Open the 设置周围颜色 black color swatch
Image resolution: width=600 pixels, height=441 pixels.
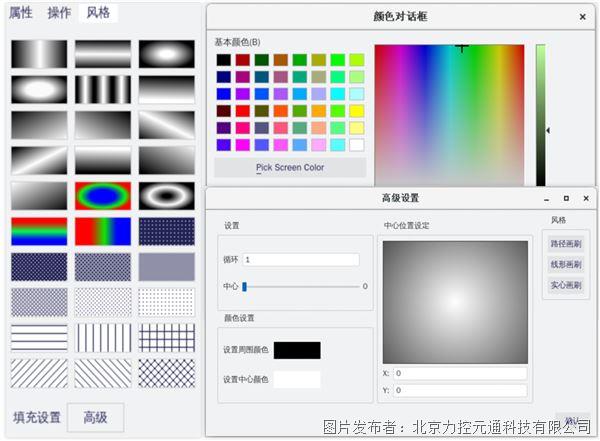tap(297, 350)
